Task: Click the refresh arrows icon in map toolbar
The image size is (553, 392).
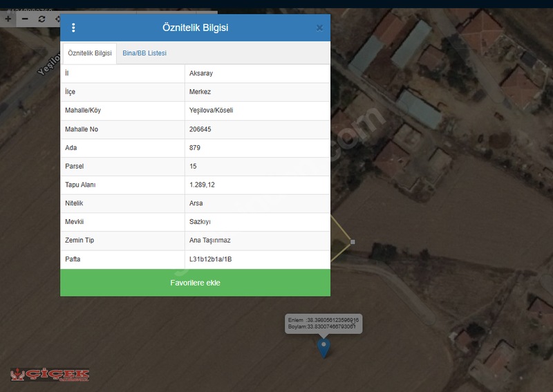Action: (41, 19)
